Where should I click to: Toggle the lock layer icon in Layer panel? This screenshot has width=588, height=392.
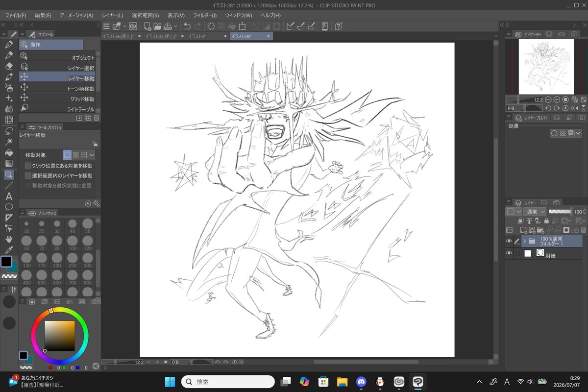point(546,221)
